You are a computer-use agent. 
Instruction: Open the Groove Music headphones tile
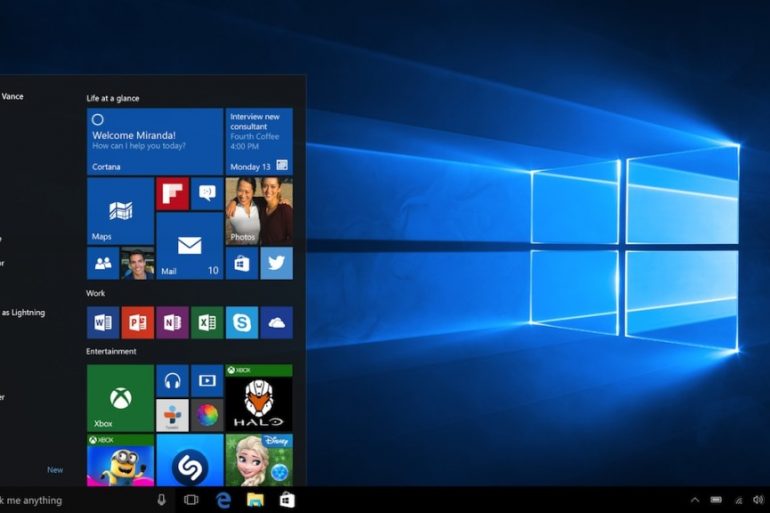[x=172, y=380]
